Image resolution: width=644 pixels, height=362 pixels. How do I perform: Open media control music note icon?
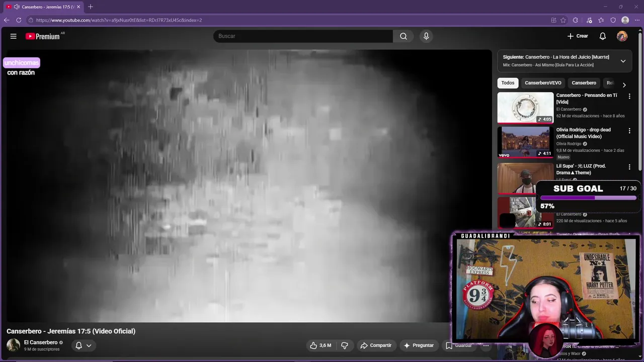pos(589,20)
